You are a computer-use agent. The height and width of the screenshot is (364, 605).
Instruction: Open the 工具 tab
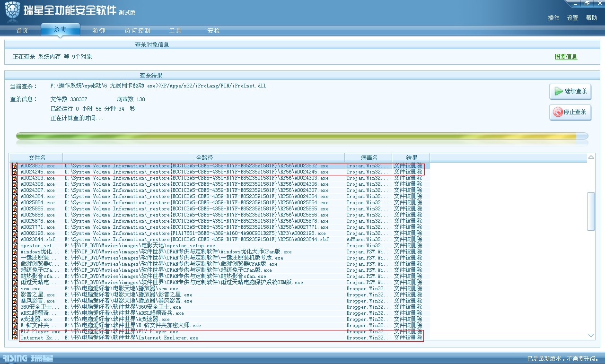click(175, 31)
